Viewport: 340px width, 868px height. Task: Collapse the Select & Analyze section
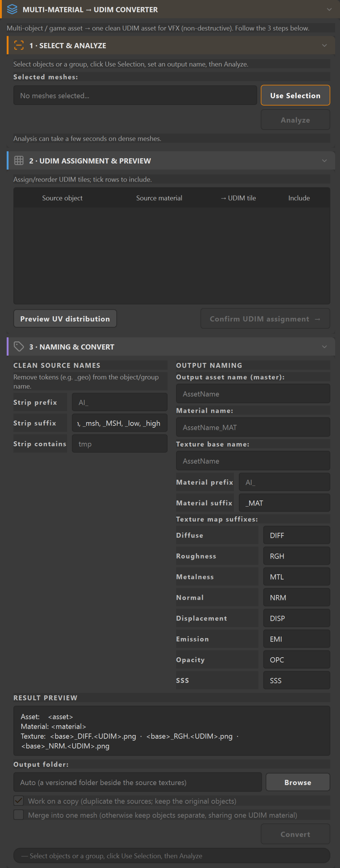(x=324, y=45)
